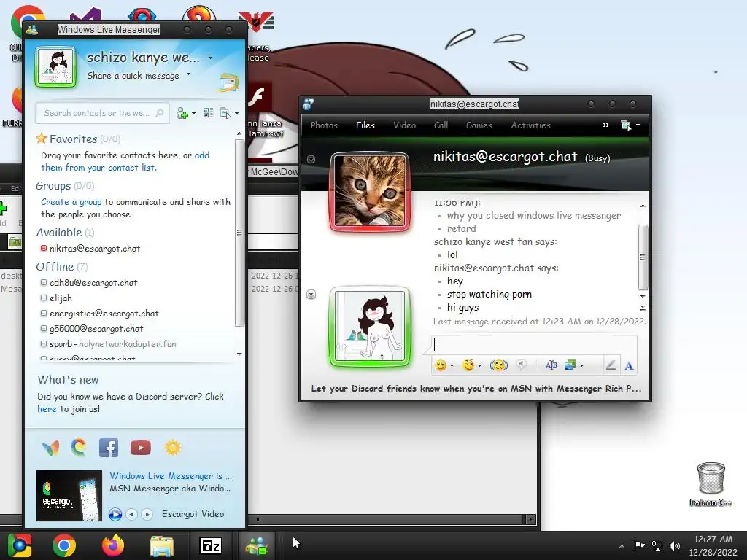Image resolution: width=747 pixels, height=560 pixels.
Task: Open the MSN butterfly icon at bottom
Action: [x=50, y=448]
